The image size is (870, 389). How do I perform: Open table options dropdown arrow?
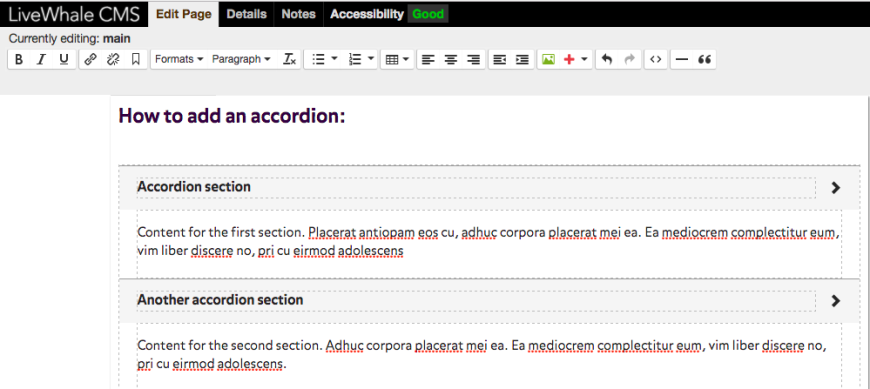[x=406, y=59]
